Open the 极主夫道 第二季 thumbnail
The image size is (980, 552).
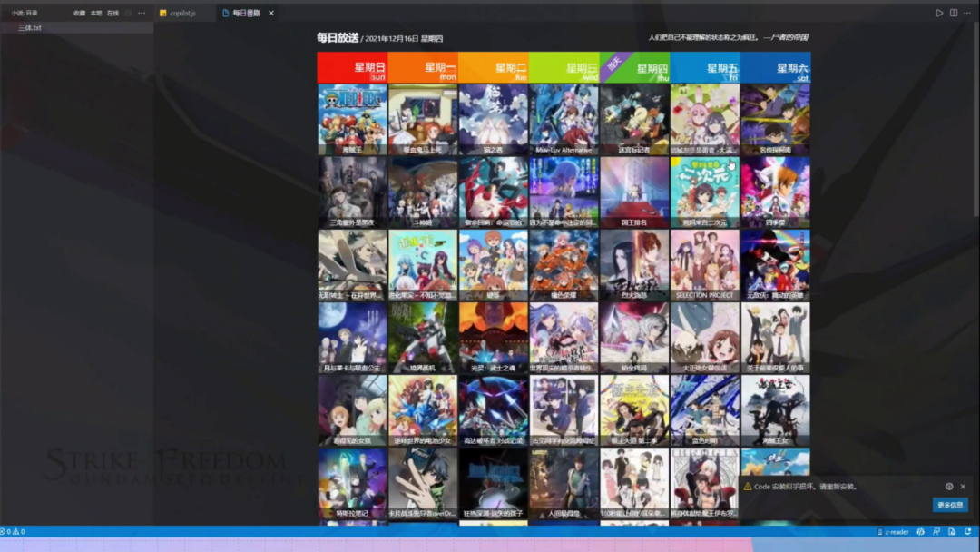635,410
